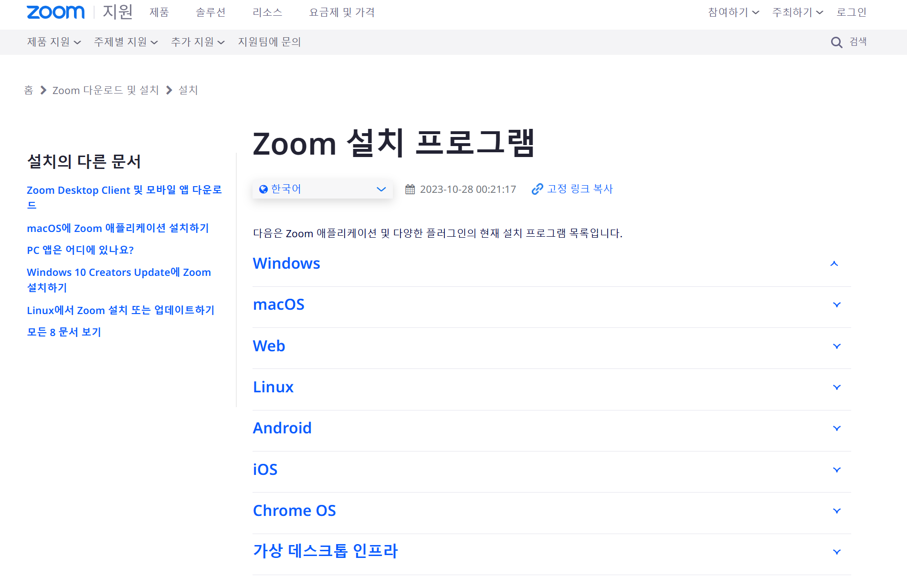Image resolution: width=907 pixels, height=588 pixels.
Task: Open the 추가 지원 dropdown menu
Action: click(198, 42)
